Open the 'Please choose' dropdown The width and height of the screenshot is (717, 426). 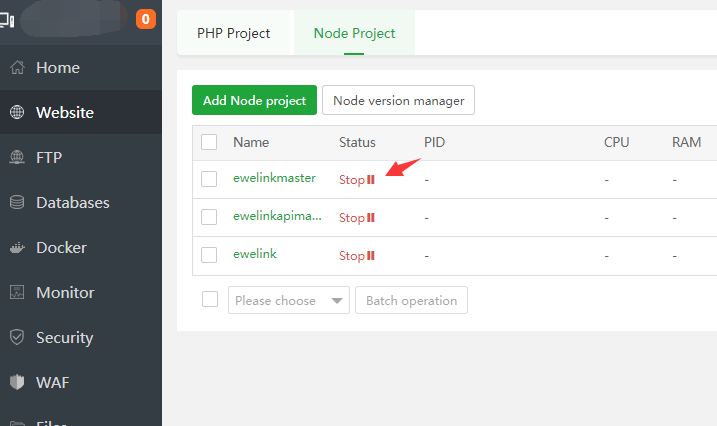click(x=289, y=300)
